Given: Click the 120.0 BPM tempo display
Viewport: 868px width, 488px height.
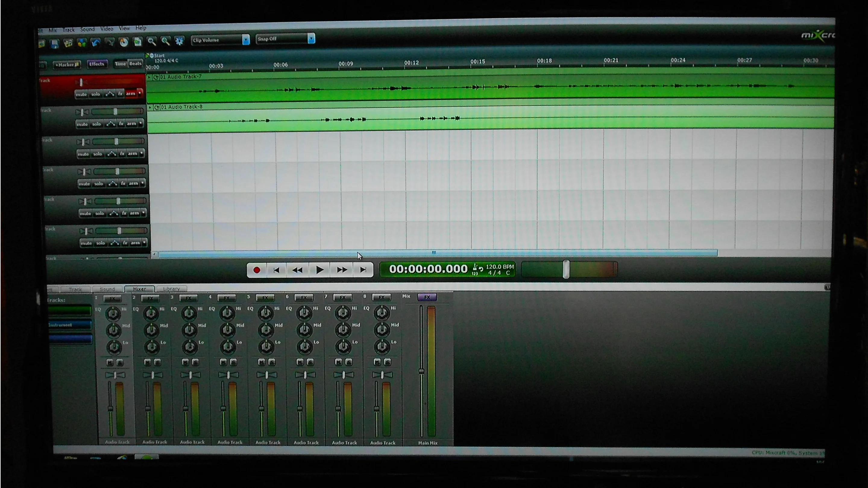Looking at the screenshot, I should (500, 267).
